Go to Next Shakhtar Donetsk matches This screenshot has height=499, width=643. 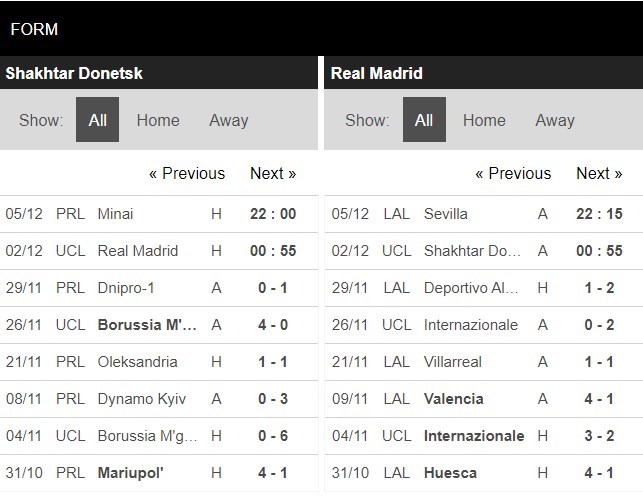(x=273, y=173)
